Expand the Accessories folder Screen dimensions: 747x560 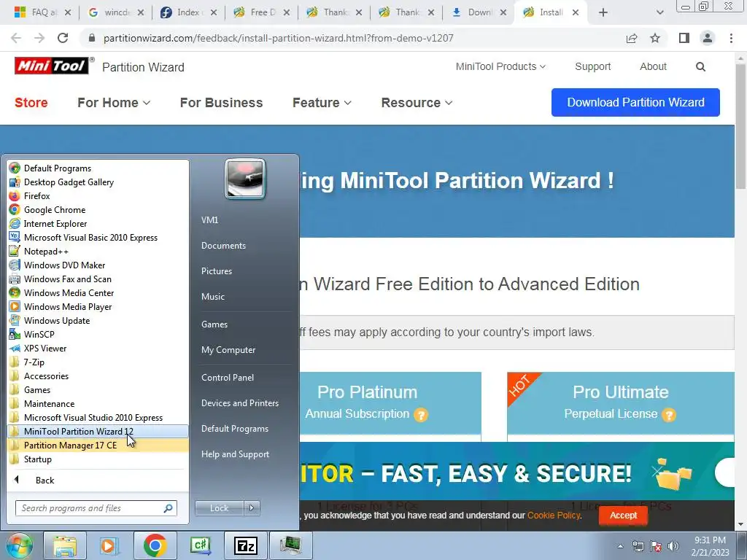[98, 376]
